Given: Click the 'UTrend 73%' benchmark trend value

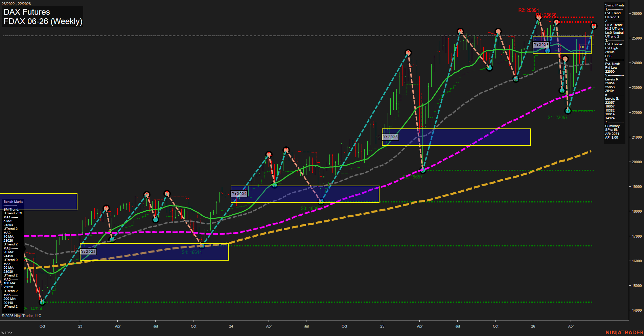Looking at the screenshot, I should click(x=13, y=213).
